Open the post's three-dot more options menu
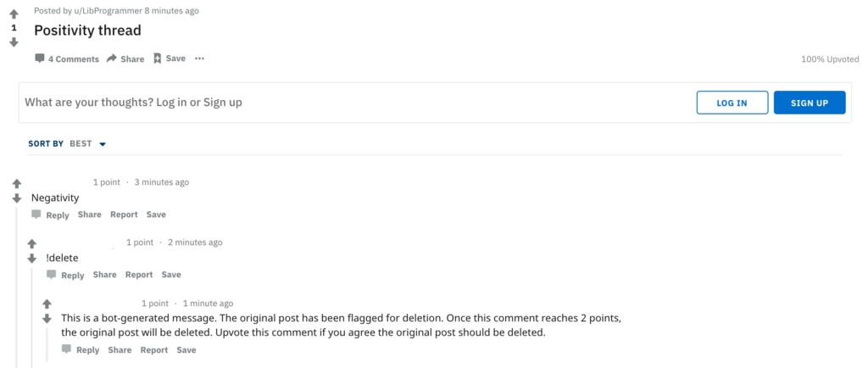The image size is (868, 368). click(199, 59)
